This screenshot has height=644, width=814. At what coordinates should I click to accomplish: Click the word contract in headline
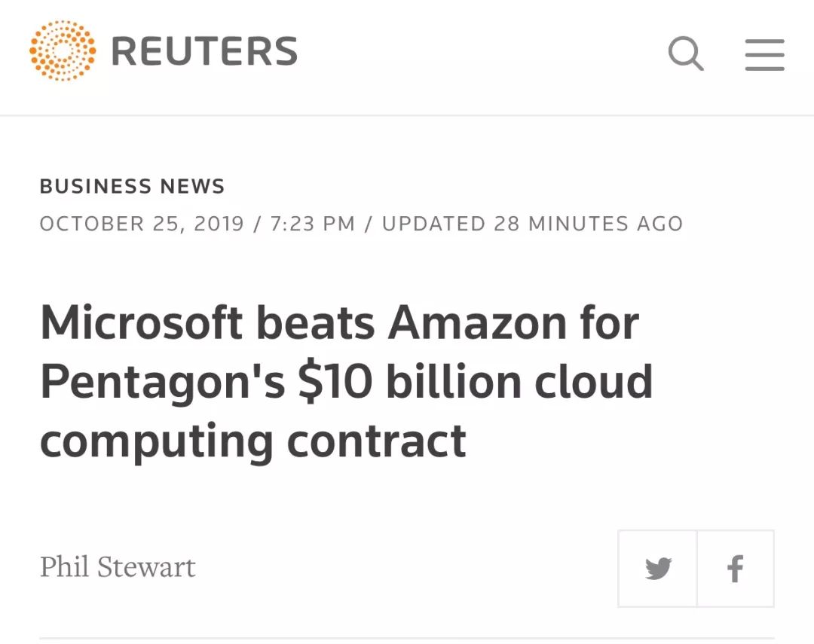376,442
